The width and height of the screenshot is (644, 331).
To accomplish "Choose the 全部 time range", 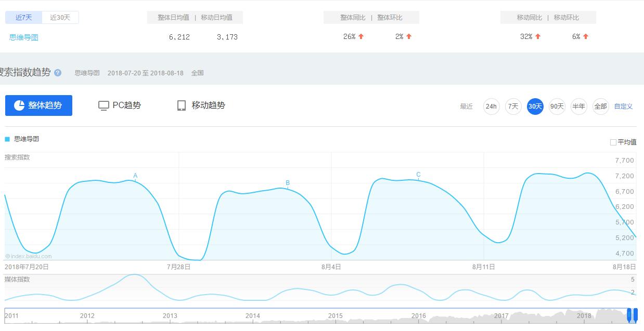I will 601,107.
